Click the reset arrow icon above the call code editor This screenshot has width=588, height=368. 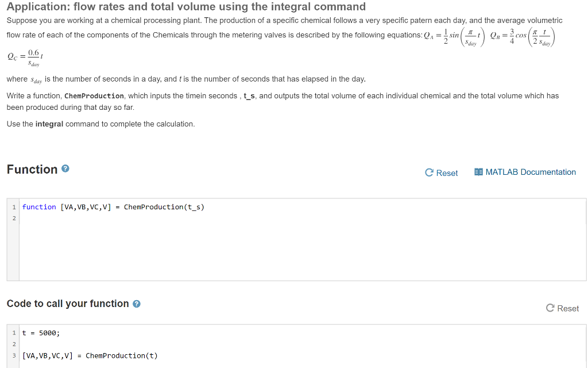[550, 308]
